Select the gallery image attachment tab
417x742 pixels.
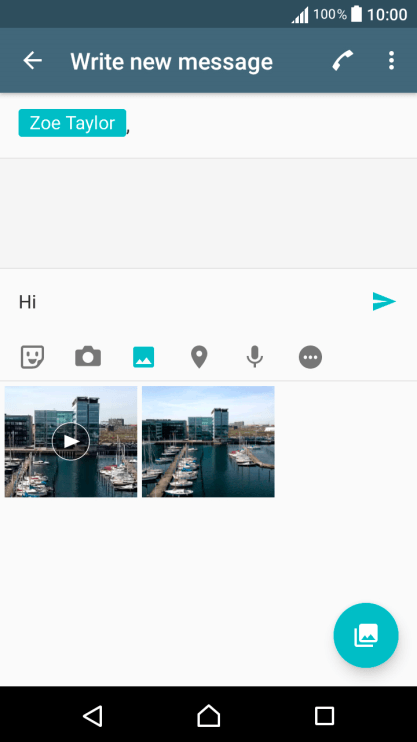(143, 357)
